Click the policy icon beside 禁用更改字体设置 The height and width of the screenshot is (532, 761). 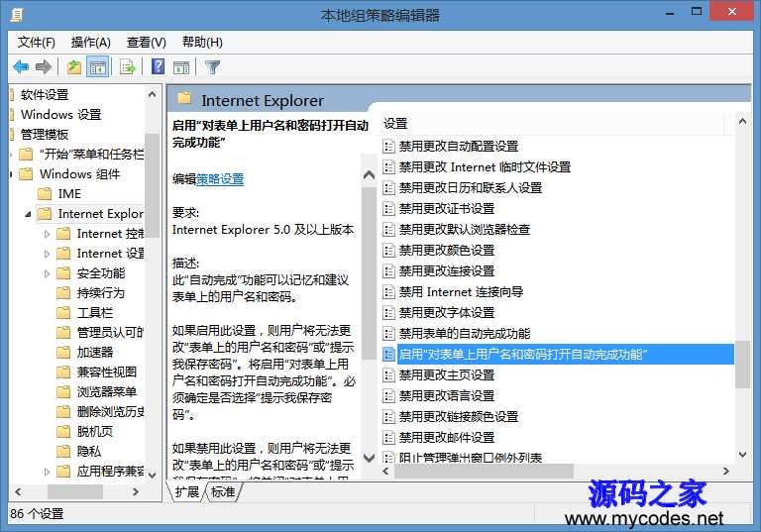388,313
